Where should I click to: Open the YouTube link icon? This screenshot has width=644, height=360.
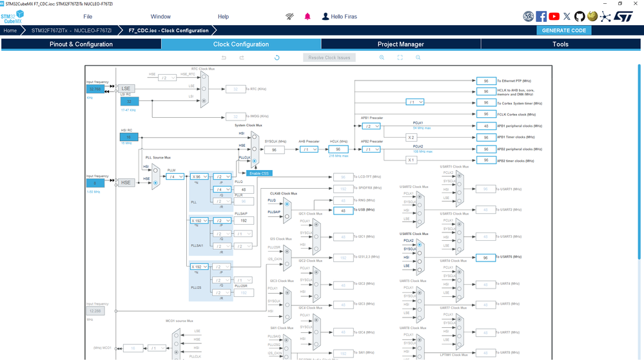554,16
